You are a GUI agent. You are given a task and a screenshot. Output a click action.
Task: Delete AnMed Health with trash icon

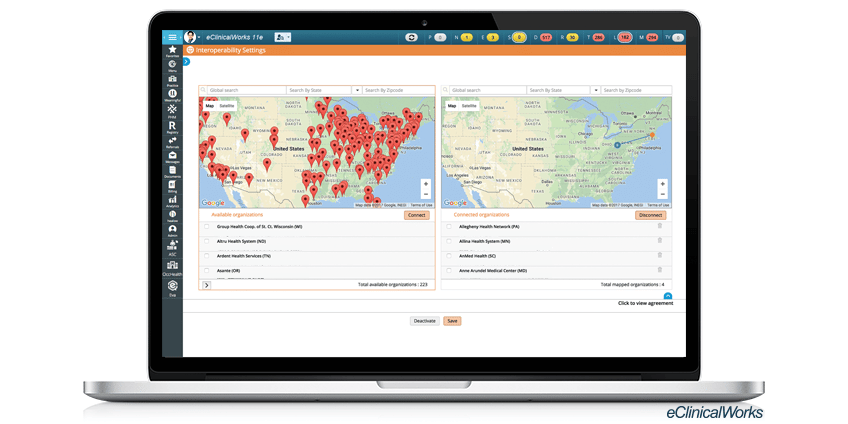point(659,255)
